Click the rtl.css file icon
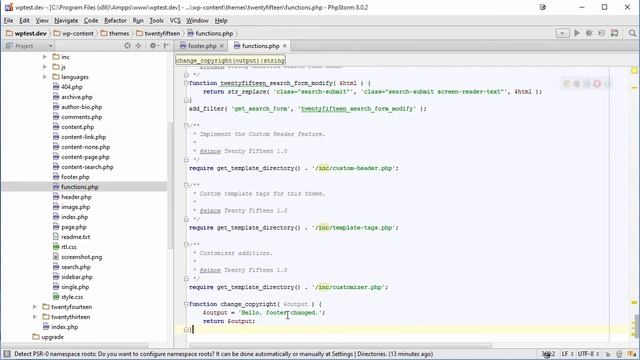Viewport: 640px width, 360px height. pos(56,247)
